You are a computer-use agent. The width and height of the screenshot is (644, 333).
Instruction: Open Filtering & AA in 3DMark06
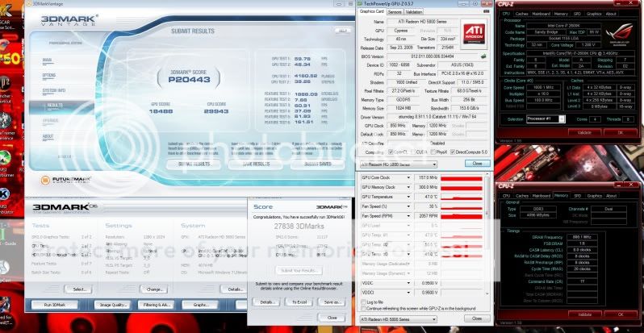click(156, 305)
